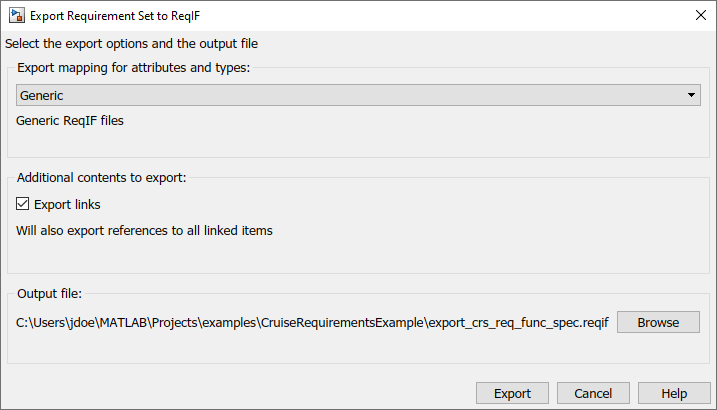
Task: Click "Export mapping for attributes and types" label
Action: coord(133,68)
